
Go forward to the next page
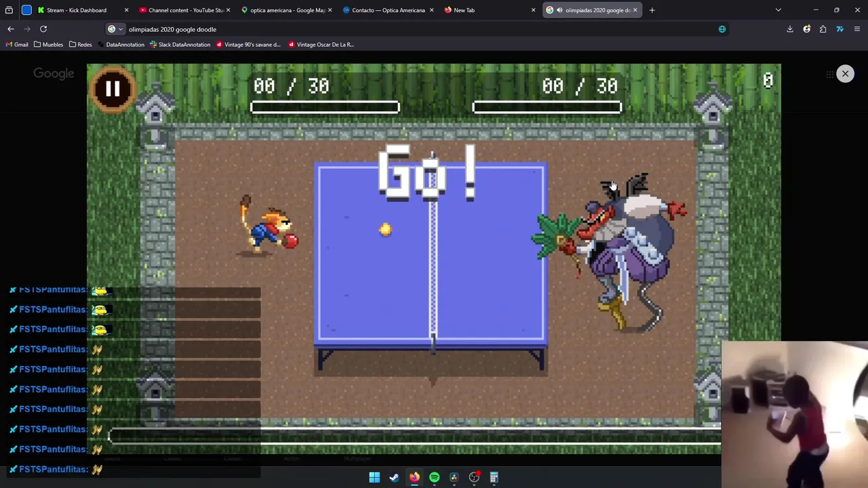click(27, 29)
